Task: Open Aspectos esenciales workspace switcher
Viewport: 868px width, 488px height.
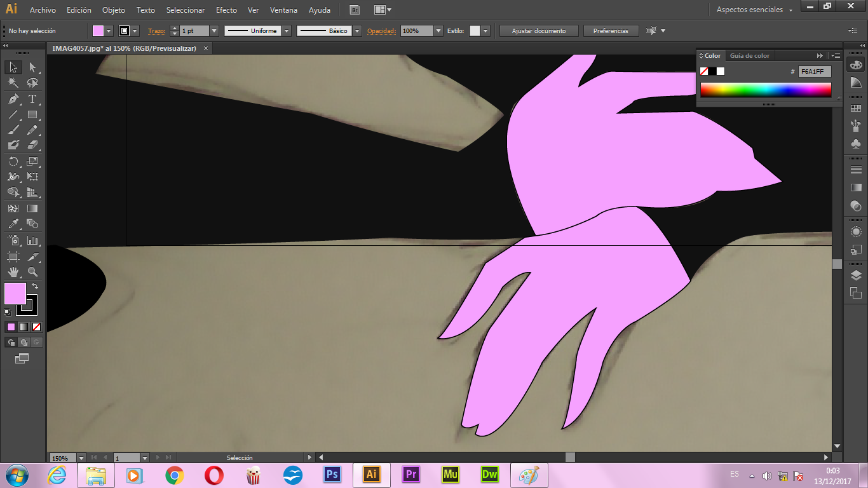Action: pos(755,10)
